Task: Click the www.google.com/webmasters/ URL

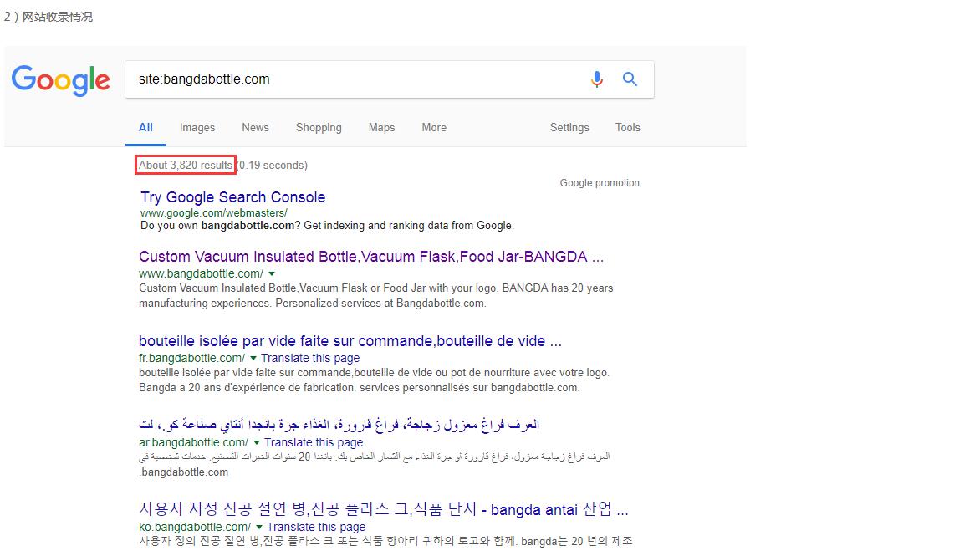Action: (x=214, y=213)
